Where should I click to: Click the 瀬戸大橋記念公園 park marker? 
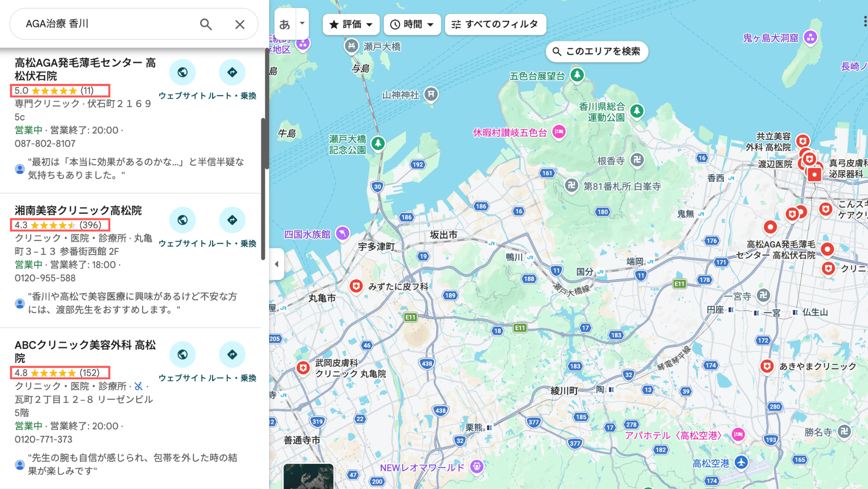(x=378, y=143)
